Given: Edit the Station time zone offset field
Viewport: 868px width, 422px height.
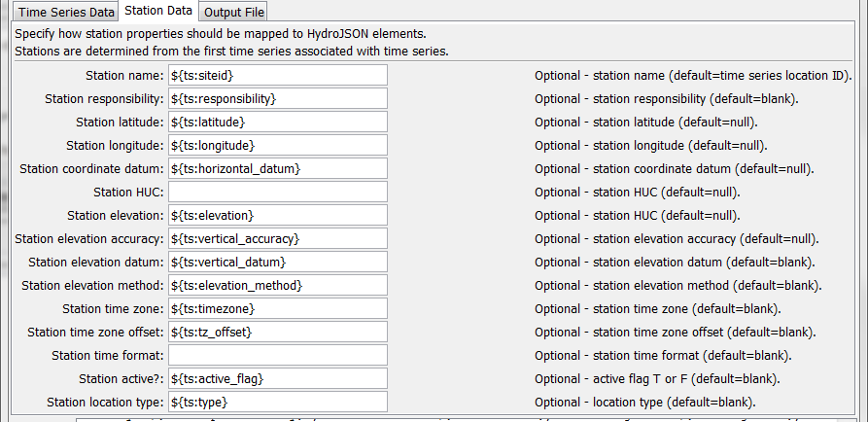Looking at the screenshot, I should click(x=278, y=332).
